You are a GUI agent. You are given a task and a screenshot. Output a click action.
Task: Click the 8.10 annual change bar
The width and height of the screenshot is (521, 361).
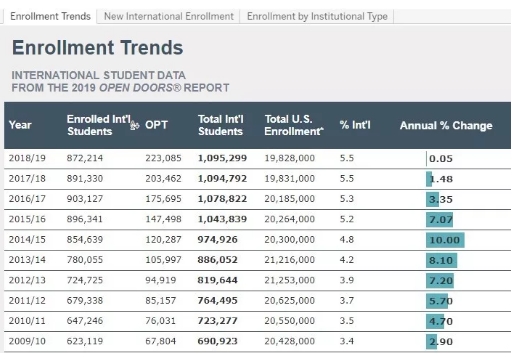pos(441,260)
